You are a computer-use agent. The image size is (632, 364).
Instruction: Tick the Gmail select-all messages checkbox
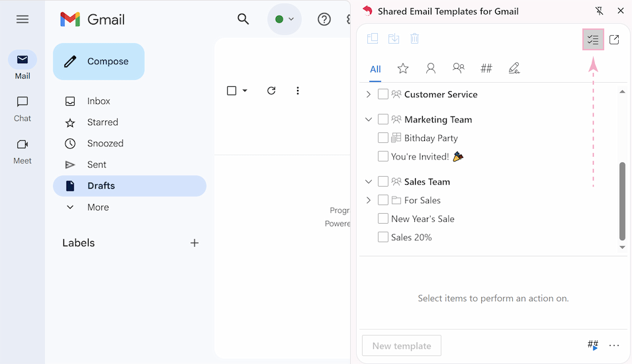point(232,91)
